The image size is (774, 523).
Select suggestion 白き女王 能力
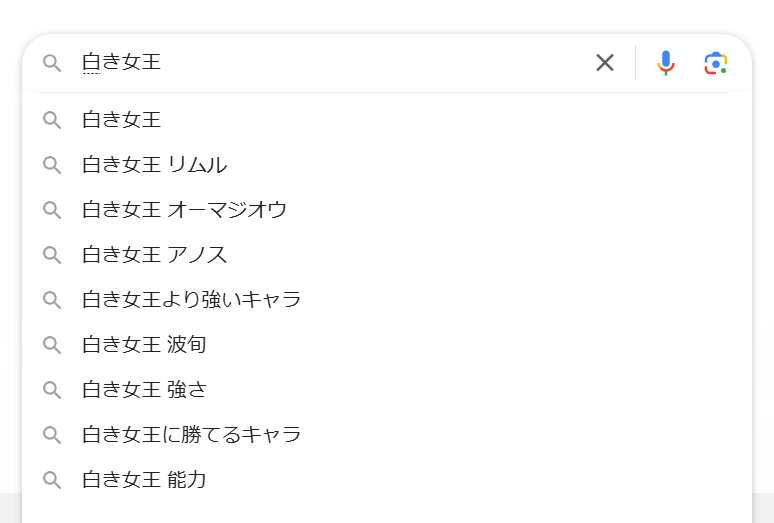(144, 480)
